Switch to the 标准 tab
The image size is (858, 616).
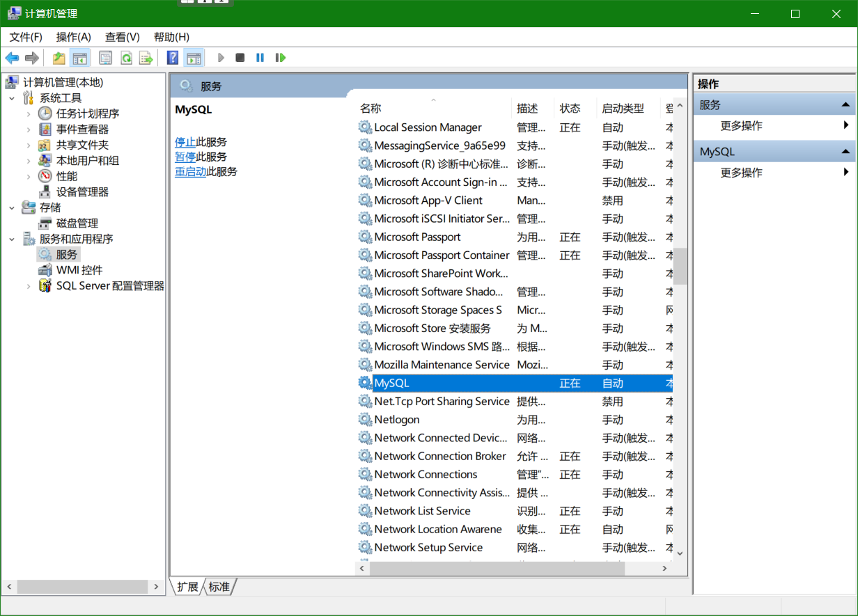click(x=219, y=587)
